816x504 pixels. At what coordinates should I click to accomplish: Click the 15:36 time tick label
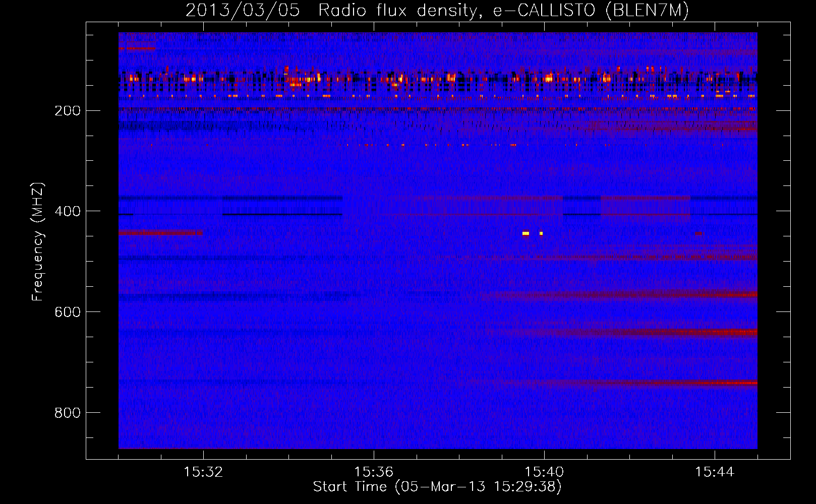(374, 472)
